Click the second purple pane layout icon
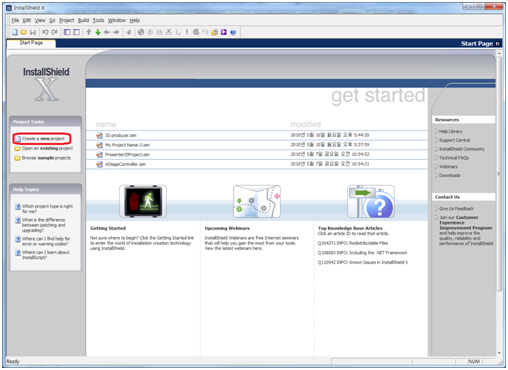 click(x=76, y=32)
